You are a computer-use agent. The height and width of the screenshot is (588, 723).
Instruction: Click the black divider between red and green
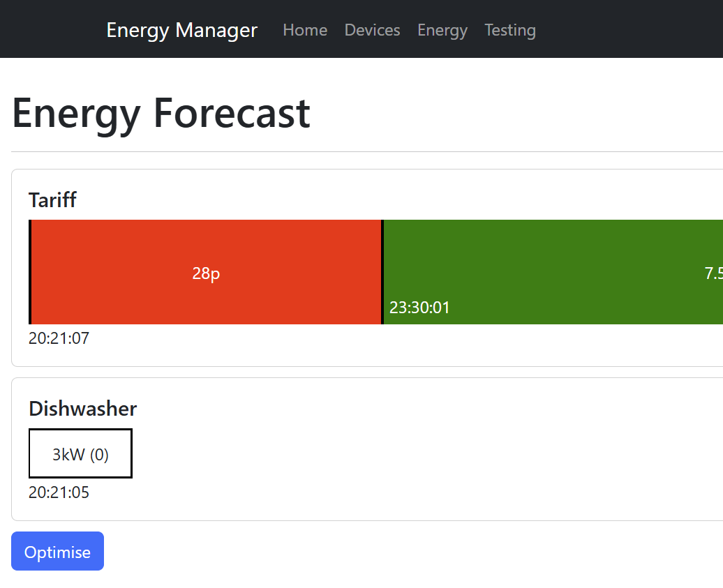382,272
